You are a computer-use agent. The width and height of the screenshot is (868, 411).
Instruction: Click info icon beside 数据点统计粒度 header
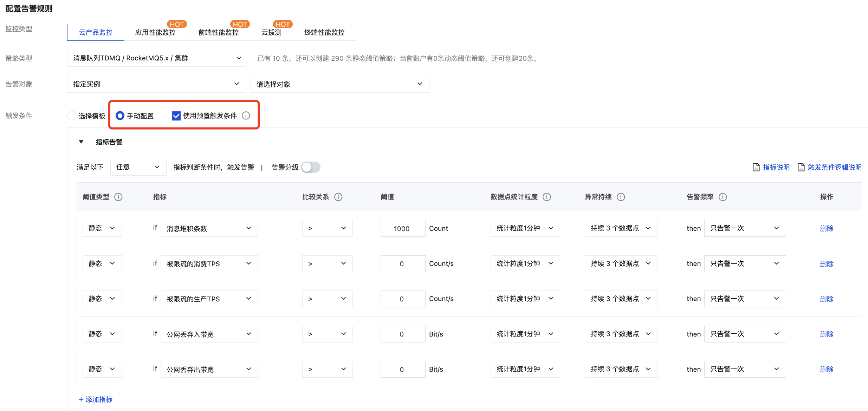coord(547,197)
